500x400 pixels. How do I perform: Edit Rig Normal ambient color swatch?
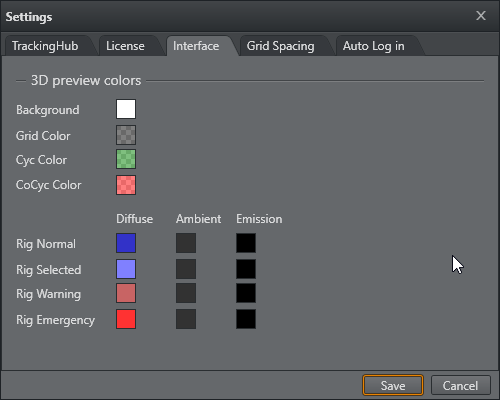pos(186,243)
